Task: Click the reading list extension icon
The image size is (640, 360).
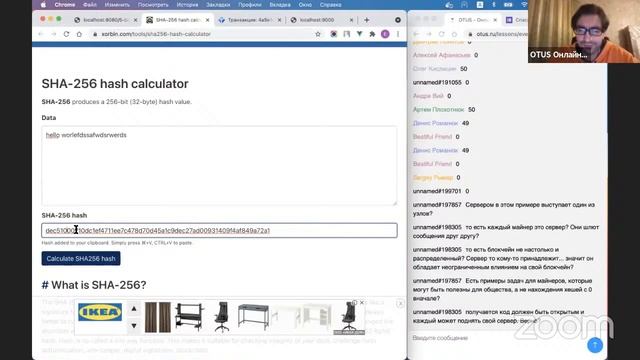Action: coord(347,34)
